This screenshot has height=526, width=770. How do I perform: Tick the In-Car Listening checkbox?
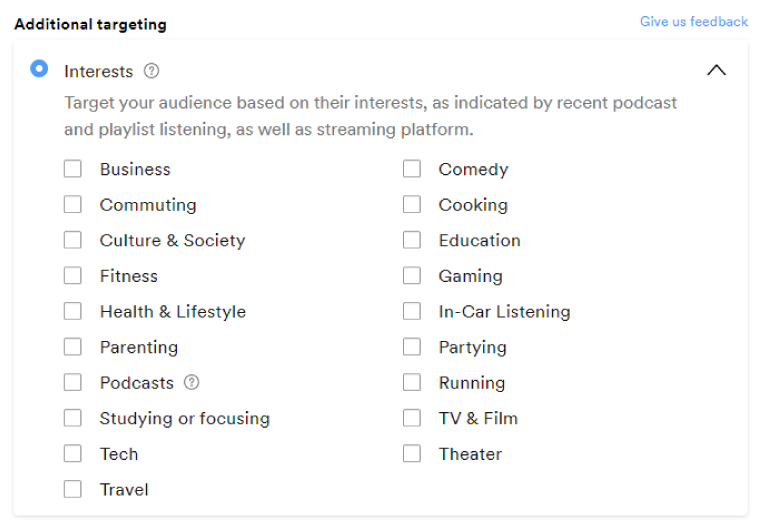[x=412, y=311]
